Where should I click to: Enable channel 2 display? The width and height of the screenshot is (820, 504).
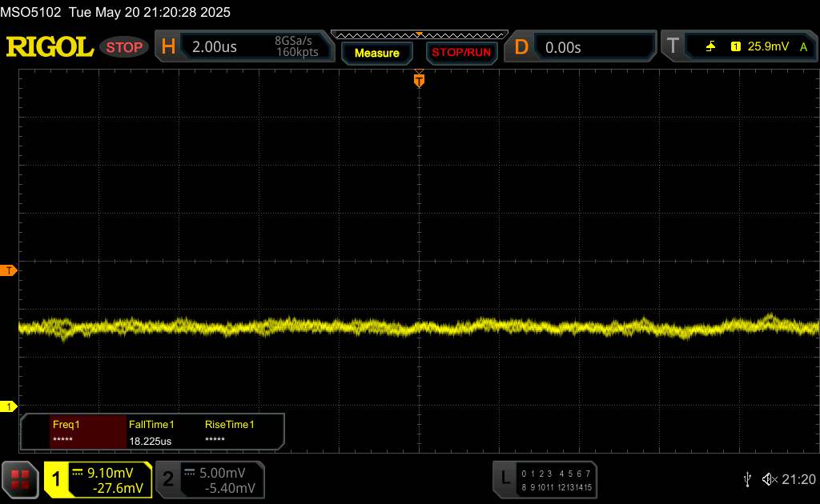[208, 479]
